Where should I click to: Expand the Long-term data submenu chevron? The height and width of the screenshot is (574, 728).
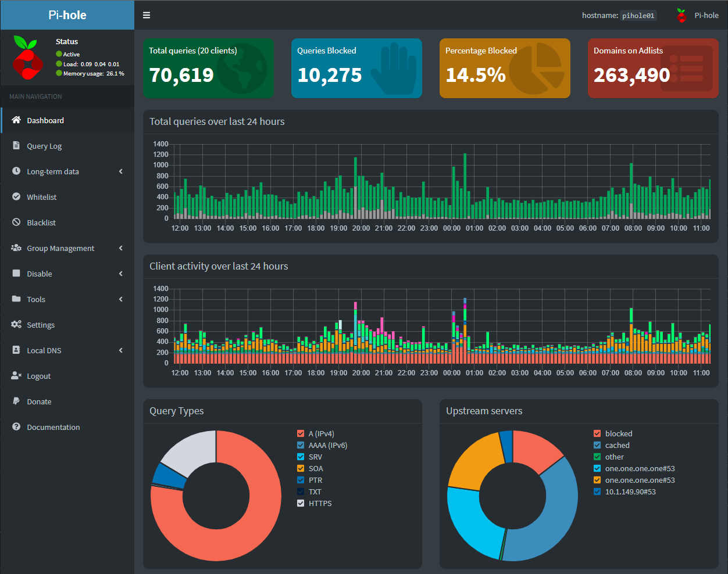click(x=121, y=171)
